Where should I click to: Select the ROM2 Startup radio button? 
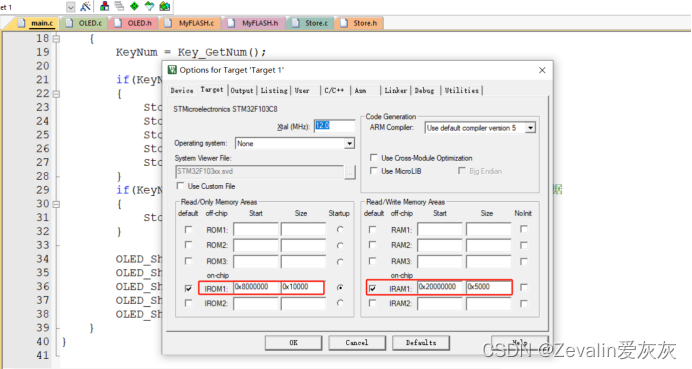tap(340, 245)
